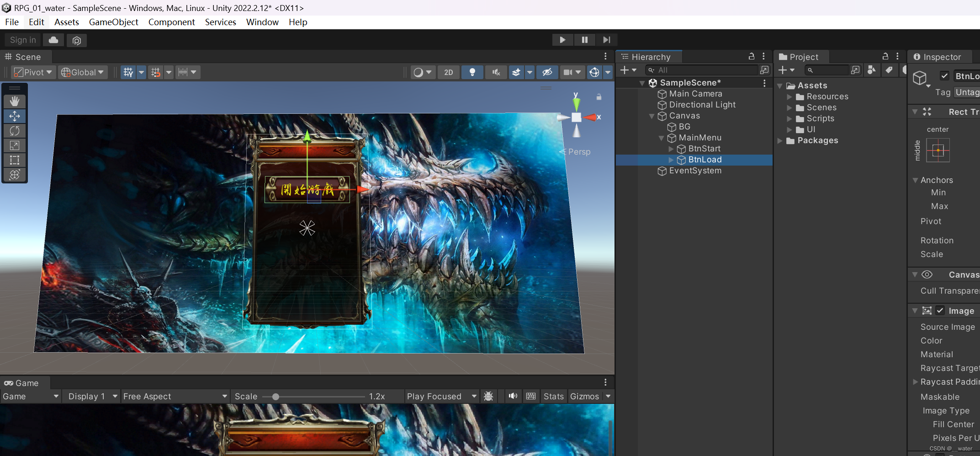The height and width of the screenshot is (456, 980).
Task: Collapse the MainMenu node
Action: click(x=661, y=138)
